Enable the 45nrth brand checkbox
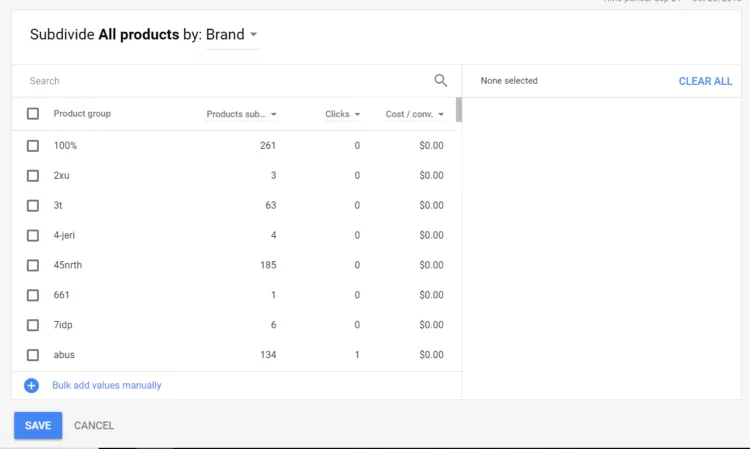Image resolution: width=750 pixels, height=449 pixels. point(33,265)
